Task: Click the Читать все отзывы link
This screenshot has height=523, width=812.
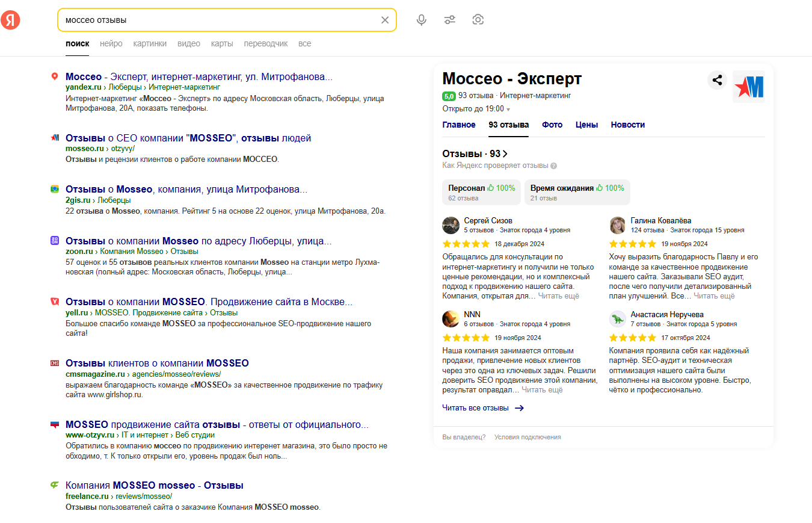Action: point(475,408)
